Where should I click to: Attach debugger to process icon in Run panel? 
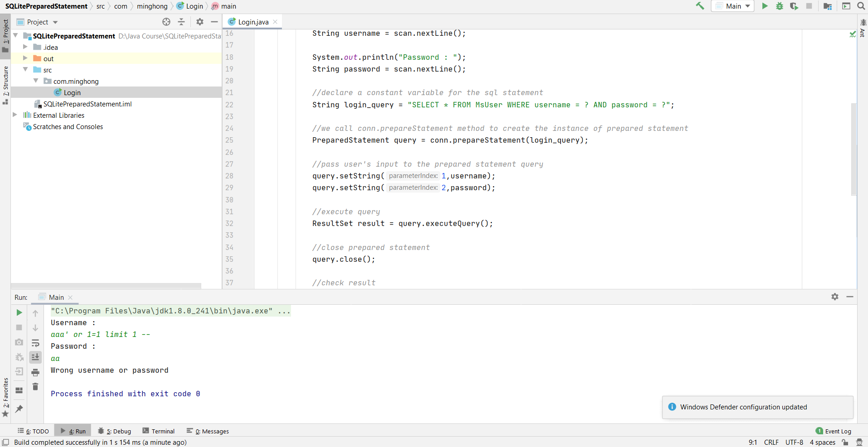(19, 357)
